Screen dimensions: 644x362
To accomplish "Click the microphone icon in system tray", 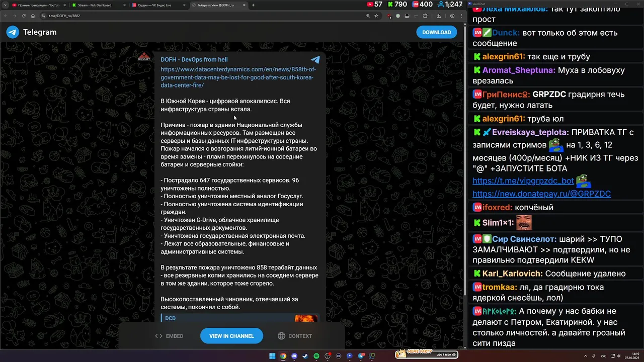I will click(x=594, y=356).
